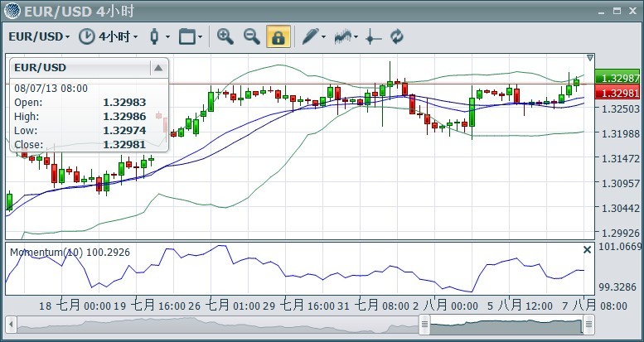The image size is (644, 342).
Task: Enable the crosshair cursor tool
Action: (x=373, y=37)
